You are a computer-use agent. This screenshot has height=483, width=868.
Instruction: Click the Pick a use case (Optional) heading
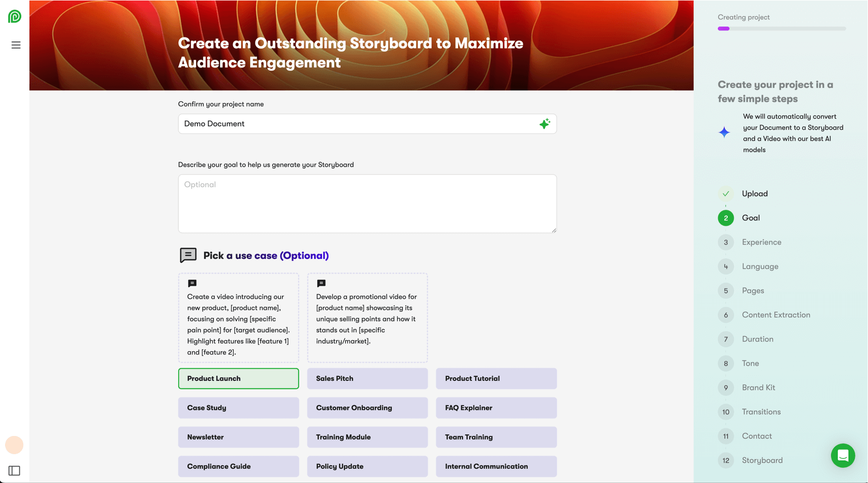(266, 255)
